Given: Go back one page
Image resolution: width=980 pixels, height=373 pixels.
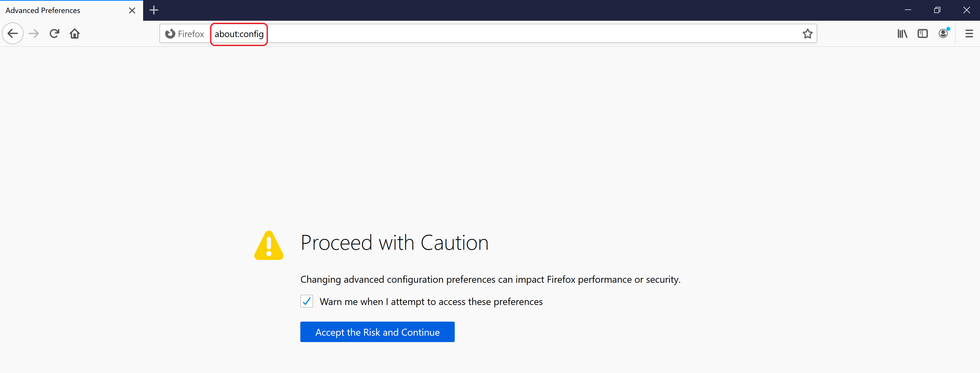Looking at the screenshot, I should [x=13, y=33].
